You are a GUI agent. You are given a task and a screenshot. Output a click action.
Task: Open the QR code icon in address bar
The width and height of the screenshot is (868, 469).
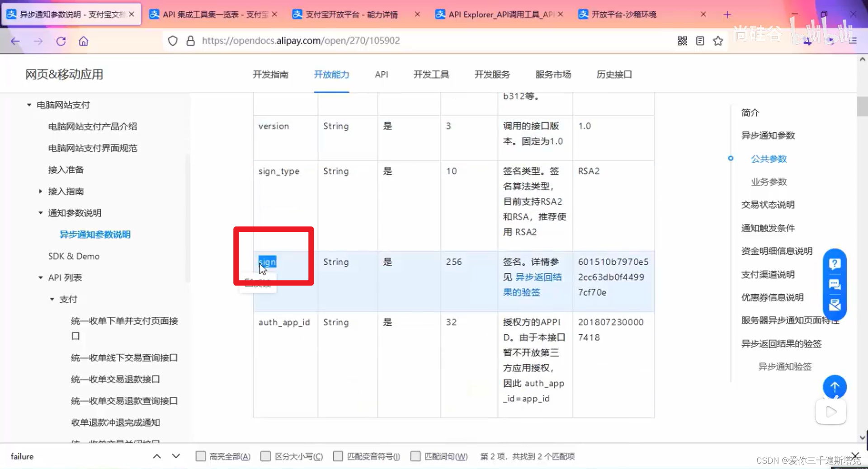point(682,41)
